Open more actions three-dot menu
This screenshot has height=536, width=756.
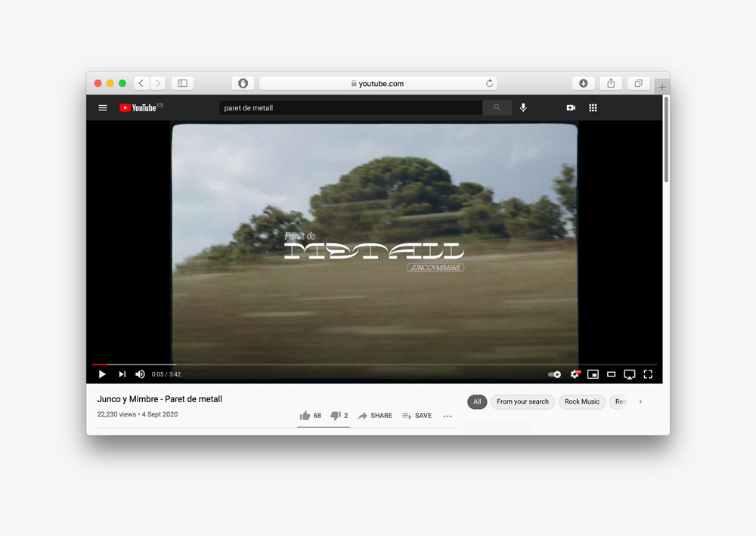pos(448,416)
